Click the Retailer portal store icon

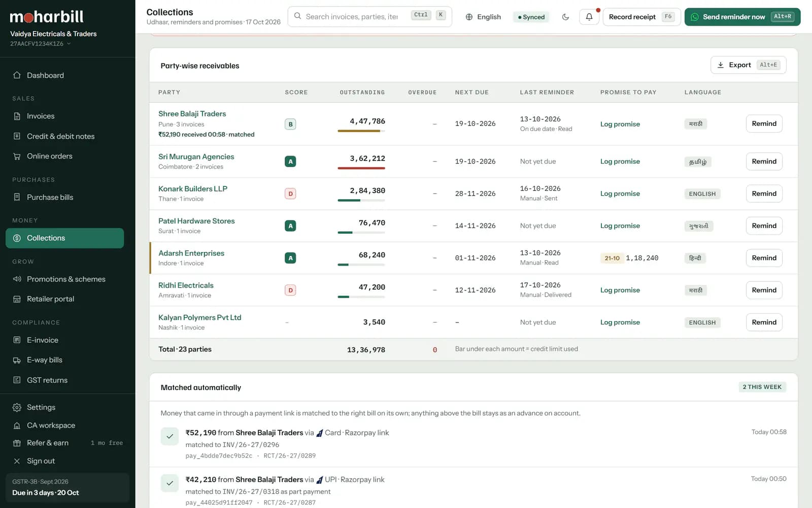point(17,299)
